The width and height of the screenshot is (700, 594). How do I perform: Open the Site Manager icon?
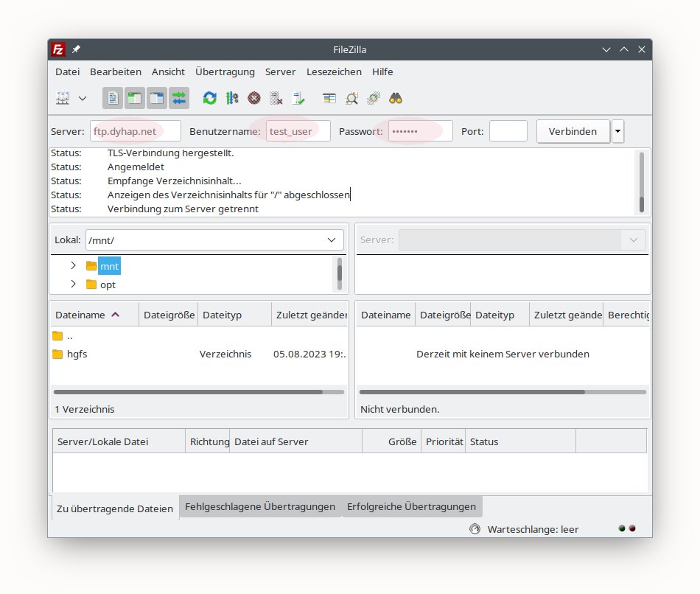point(63,98)
